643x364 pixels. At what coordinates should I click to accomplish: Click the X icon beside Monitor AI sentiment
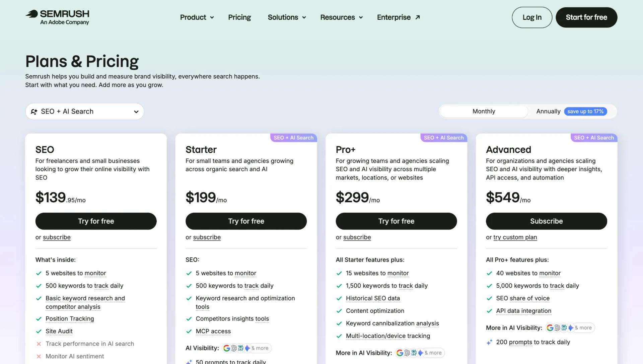[x=39, y=356]
